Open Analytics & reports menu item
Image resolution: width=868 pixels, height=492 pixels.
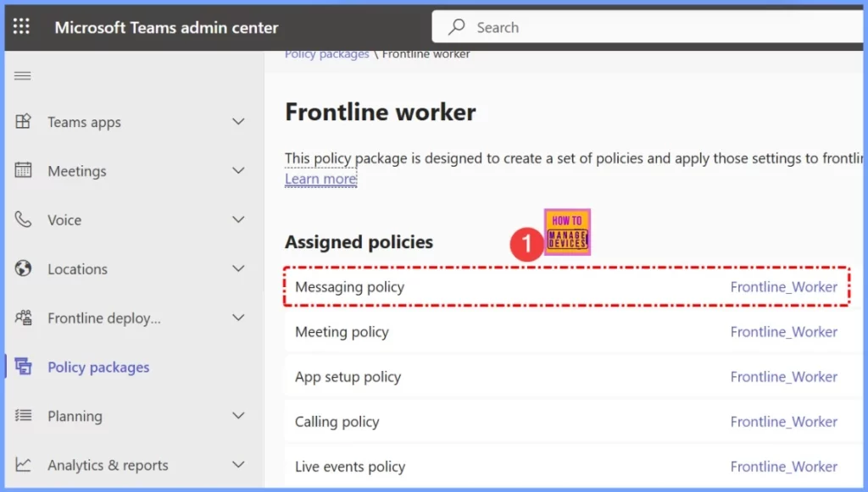click(108, 466)
